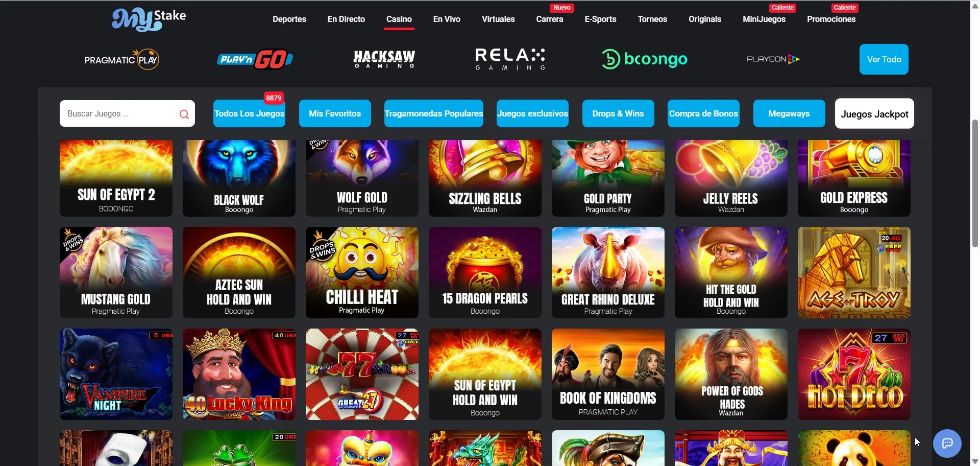Screen dimensions: 980x466
Task: Select the Hacksaw Gaming provider logo
Action: pos(384,59)
